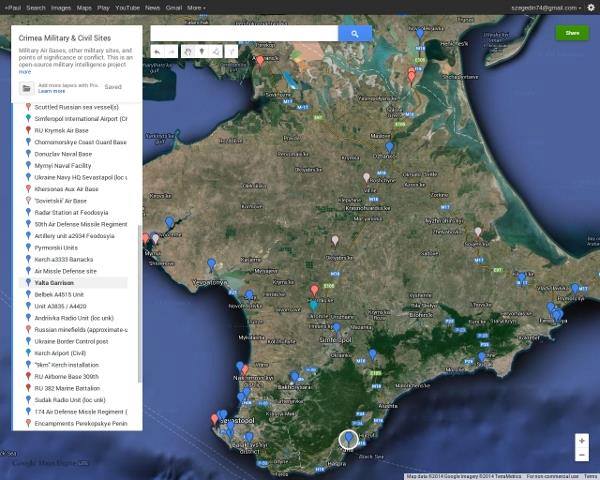
Task: Click the green Share button
Action: pyautogui.click(x=572, y=34)
